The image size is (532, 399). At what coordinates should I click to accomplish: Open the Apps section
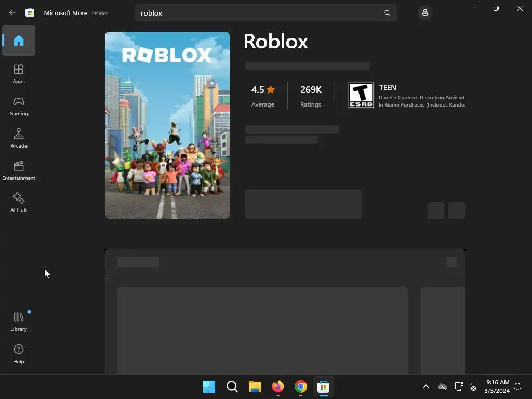[x=19, y=74]
